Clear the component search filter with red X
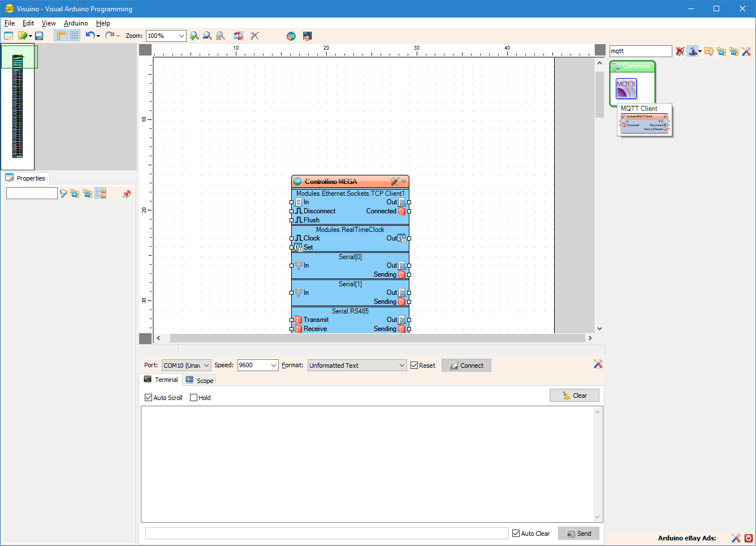 (x=680, y=51)
